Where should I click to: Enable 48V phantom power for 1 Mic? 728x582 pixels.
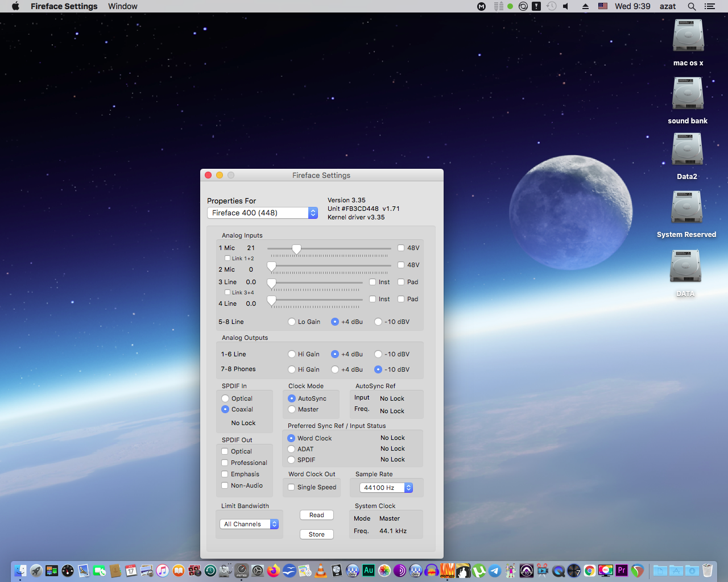coord(401,248)
